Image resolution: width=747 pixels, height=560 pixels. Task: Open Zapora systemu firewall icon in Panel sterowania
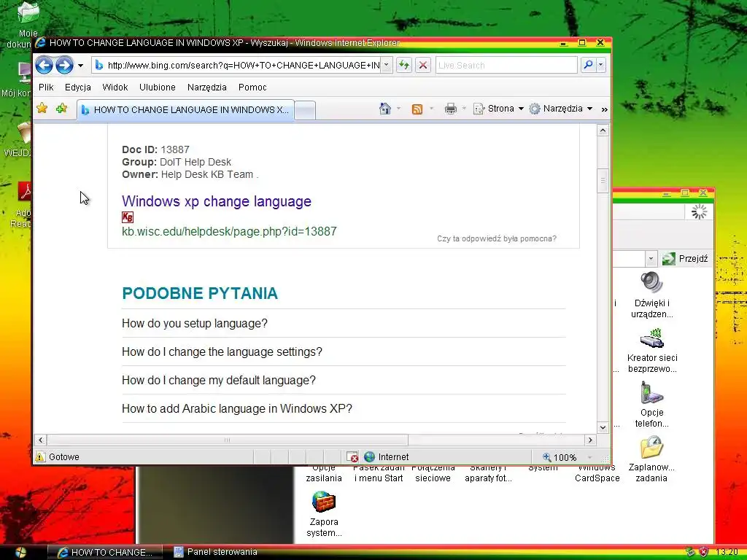[324, 514]
